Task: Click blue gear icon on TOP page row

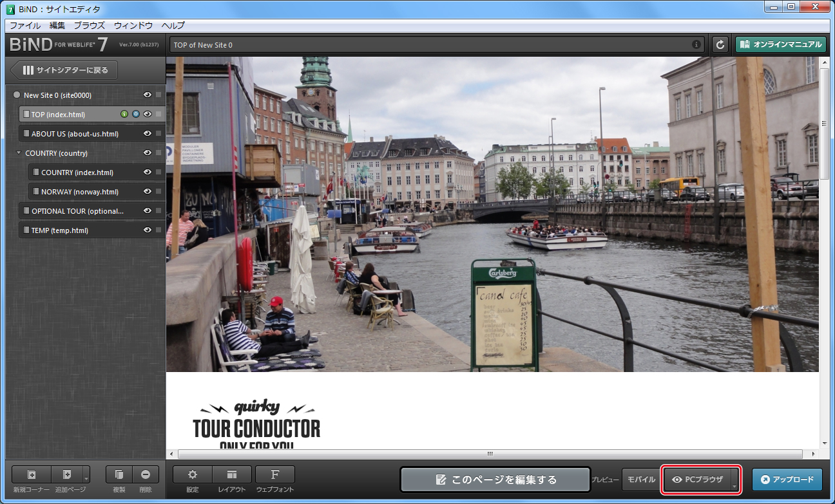Action: [x=136, y=115]
